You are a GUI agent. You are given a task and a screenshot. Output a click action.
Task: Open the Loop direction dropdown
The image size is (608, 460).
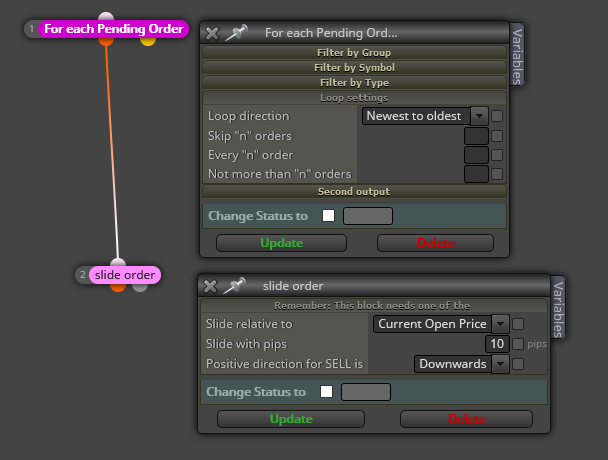coord(425,116)
